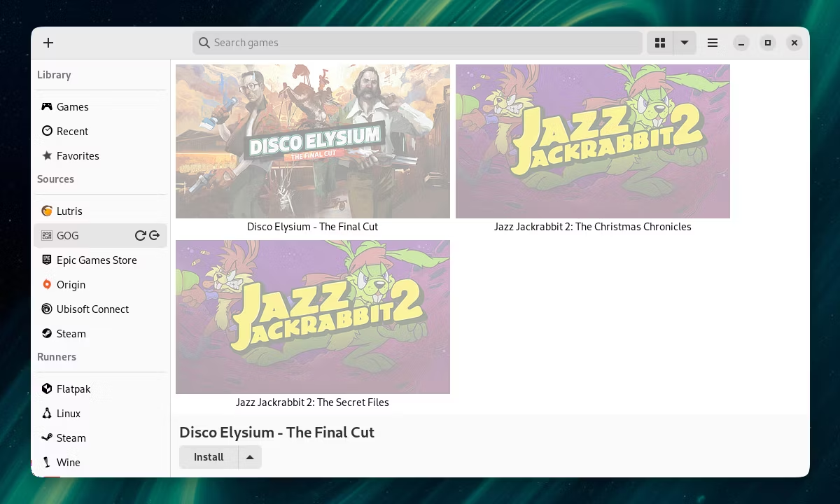Click the Wine glass runner icon
The image size is (840, 504).
point(47,462)
